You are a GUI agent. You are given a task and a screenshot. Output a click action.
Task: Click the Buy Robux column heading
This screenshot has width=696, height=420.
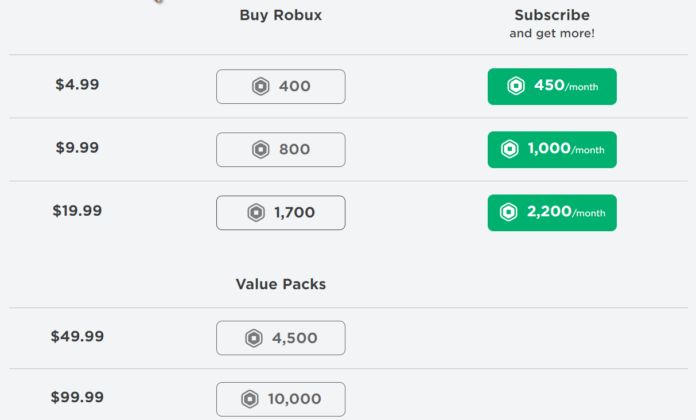pos(280,15)
